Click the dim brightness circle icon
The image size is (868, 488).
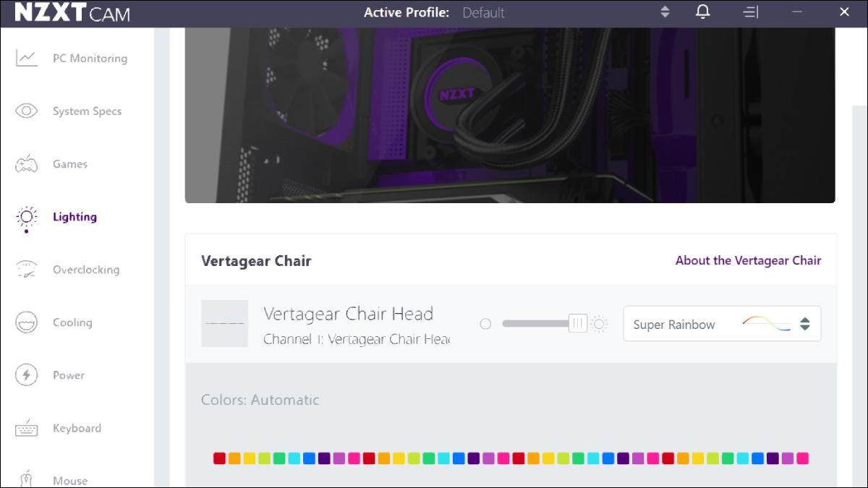485,324
